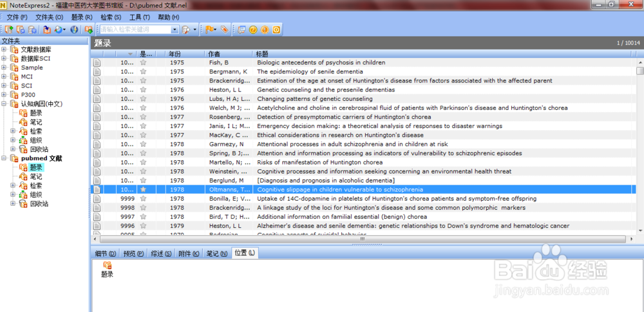
Task: Collapse the pubmed 文献 folder node
Action: tap(4, 158)
